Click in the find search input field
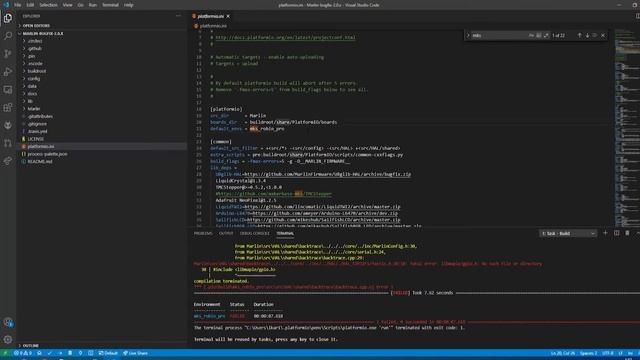The width and height of the screenshot is (640, 360). (x=499, y=36)
